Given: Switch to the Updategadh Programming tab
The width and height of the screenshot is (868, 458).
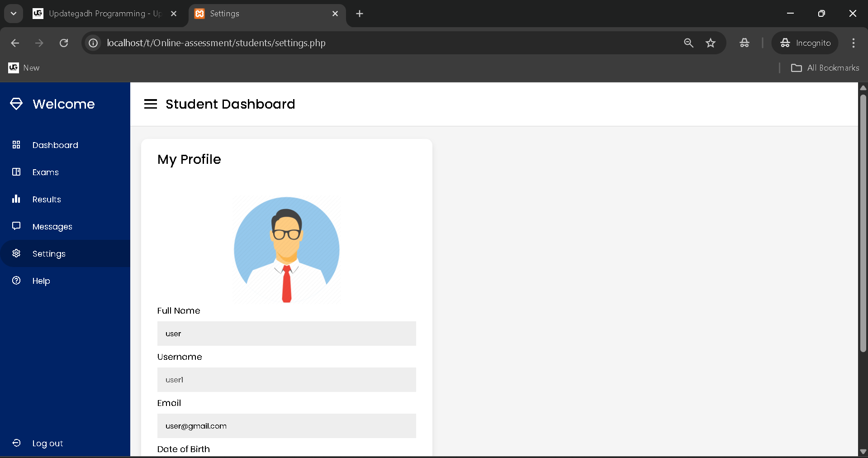Looking at the screenshot, I should (104, 14).
